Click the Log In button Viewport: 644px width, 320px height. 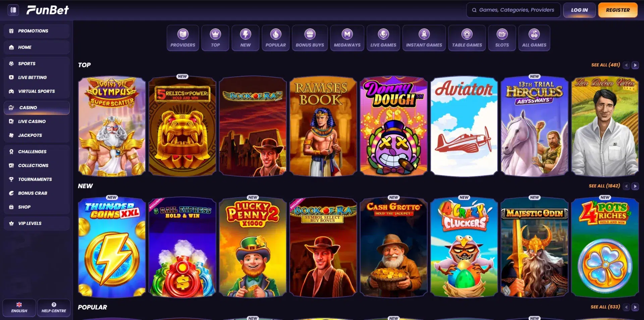tap(579, 10)
